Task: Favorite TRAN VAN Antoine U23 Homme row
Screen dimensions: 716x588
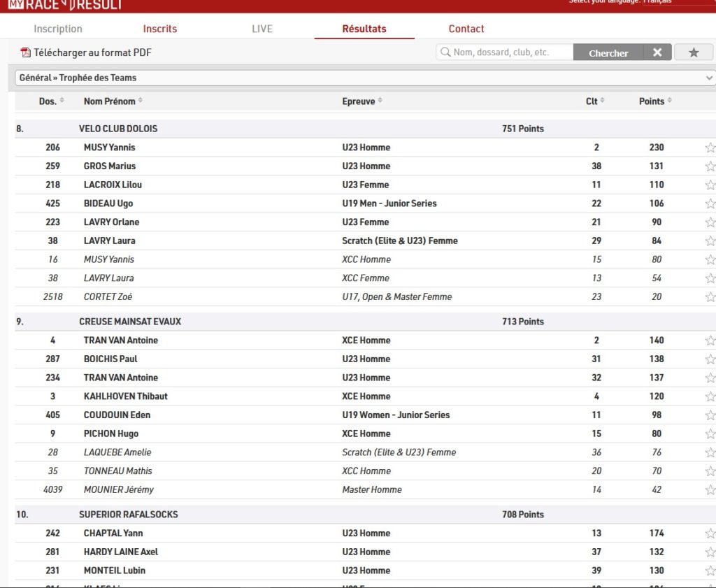Action: [x=710, y=378]
